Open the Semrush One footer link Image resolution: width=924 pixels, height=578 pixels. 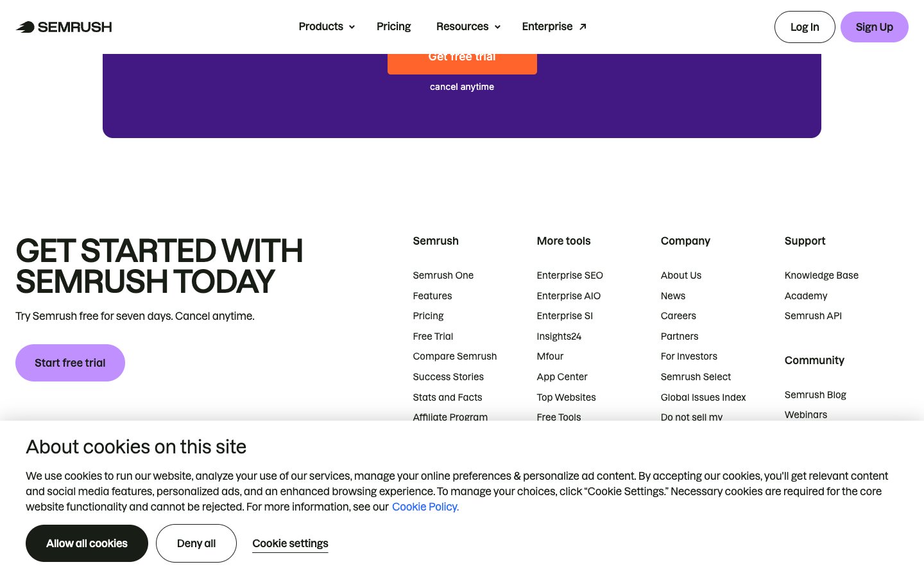click(443, 276)
